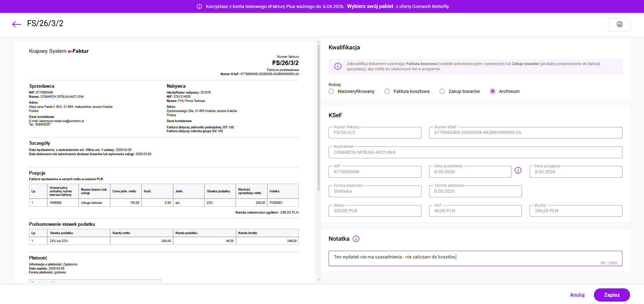Click the info icon in the purple top banner

(x=199, y=7)
